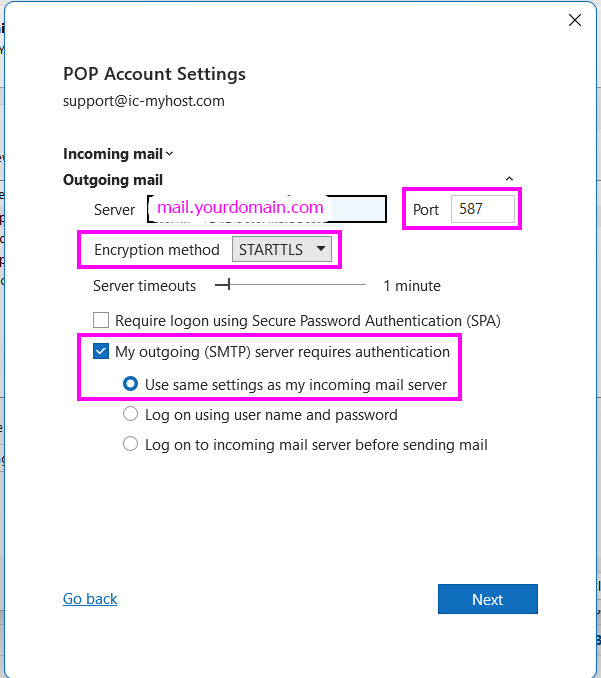Click the 1 minute timeout label
This screenshot has width=601, height=678.
(412, 286)
